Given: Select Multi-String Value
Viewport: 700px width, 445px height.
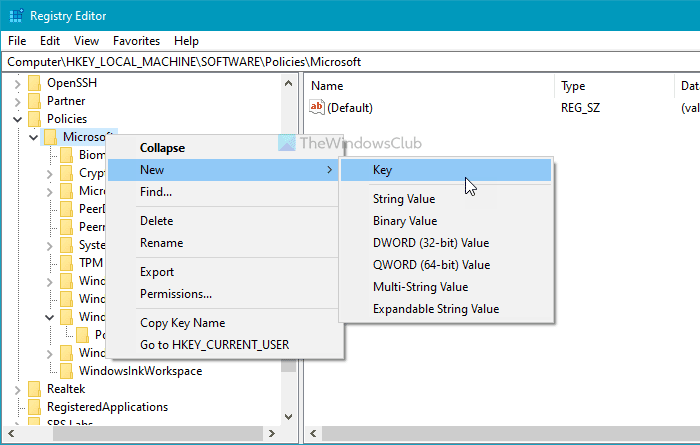Looking at the screenshot, I should pos(446,287).
